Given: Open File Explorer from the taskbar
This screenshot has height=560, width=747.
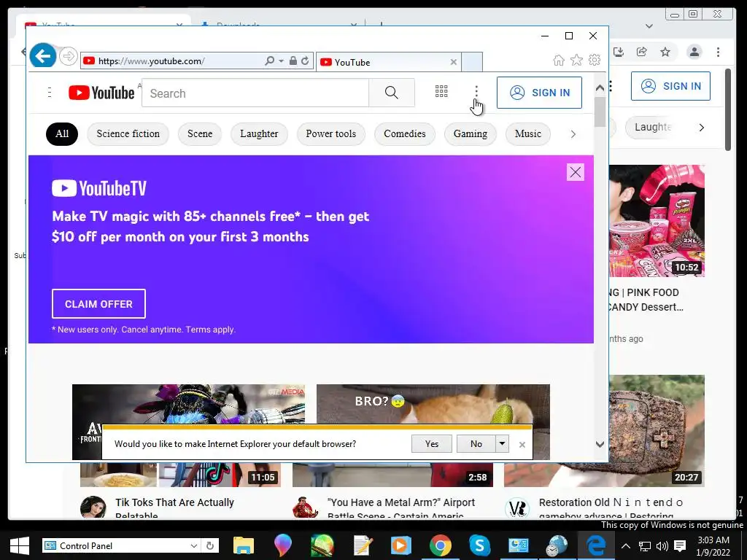Looking at the screenshot, I should (244, 545).
